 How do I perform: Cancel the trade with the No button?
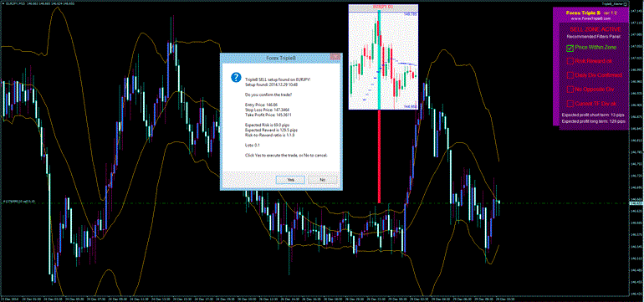click(x=322, y=180)
